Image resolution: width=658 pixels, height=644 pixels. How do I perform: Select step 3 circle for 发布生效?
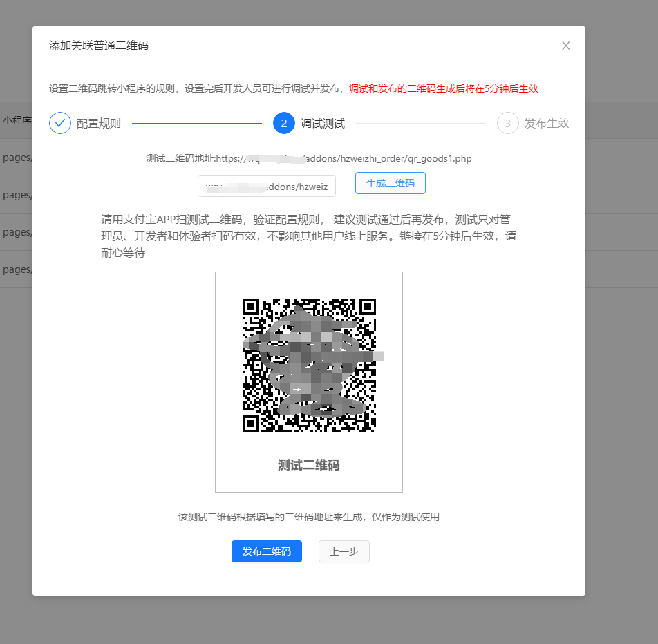508,124
